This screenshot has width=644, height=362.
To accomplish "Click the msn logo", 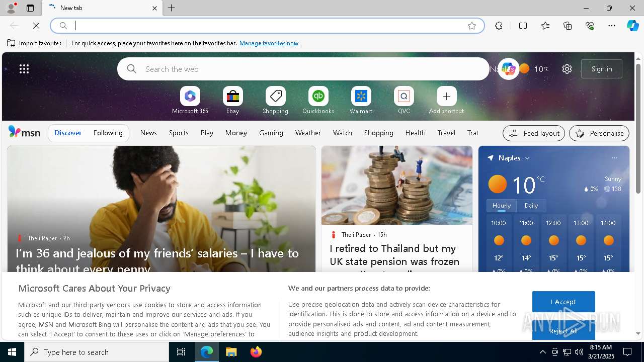I will click(24, 132).
